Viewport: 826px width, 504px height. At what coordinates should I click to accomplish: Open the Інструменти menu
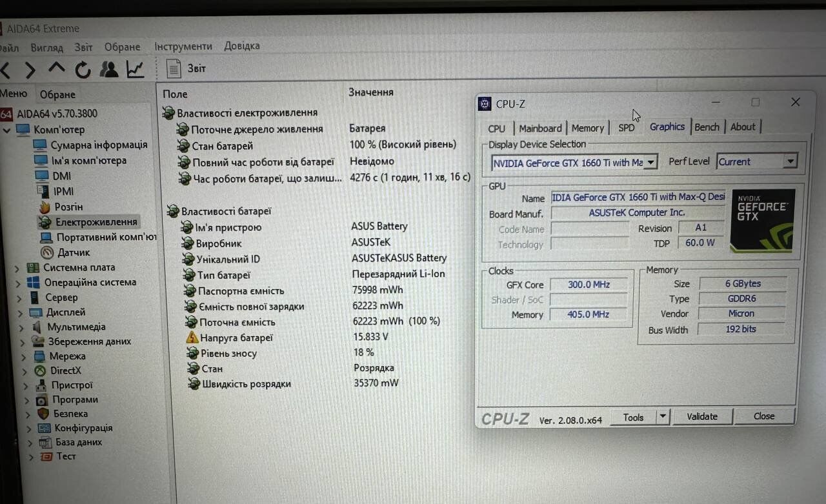pyautogui.click(x=183, y=46)
